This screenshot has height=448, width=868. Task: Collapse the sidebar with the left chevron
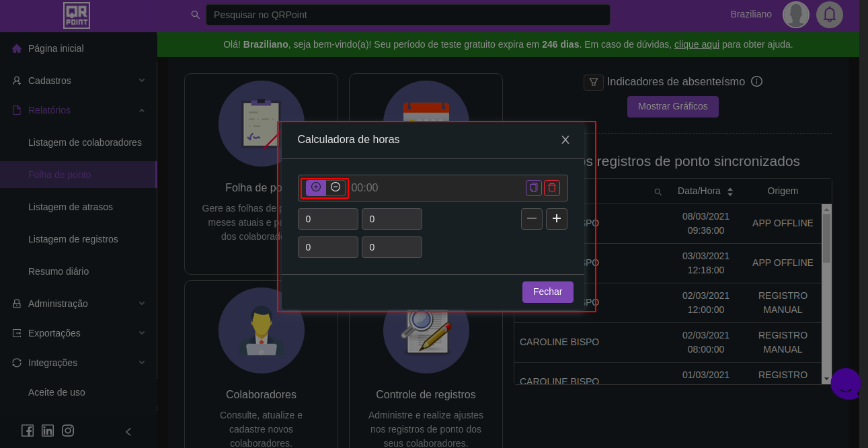[128, 432]
